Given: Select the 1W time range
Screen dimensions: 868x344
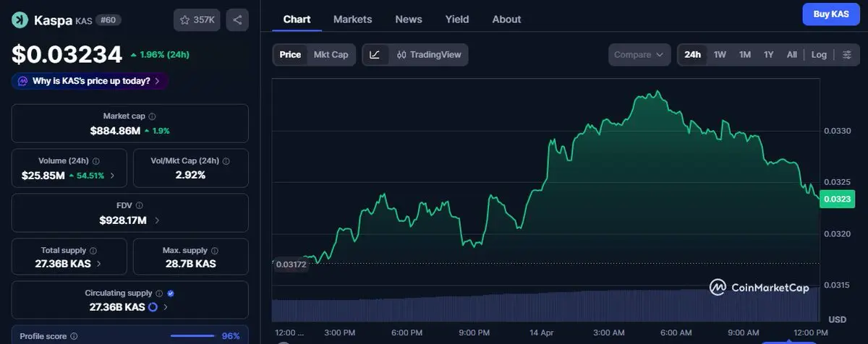Looking at the screenshot, I should click(x=720, y=55).
